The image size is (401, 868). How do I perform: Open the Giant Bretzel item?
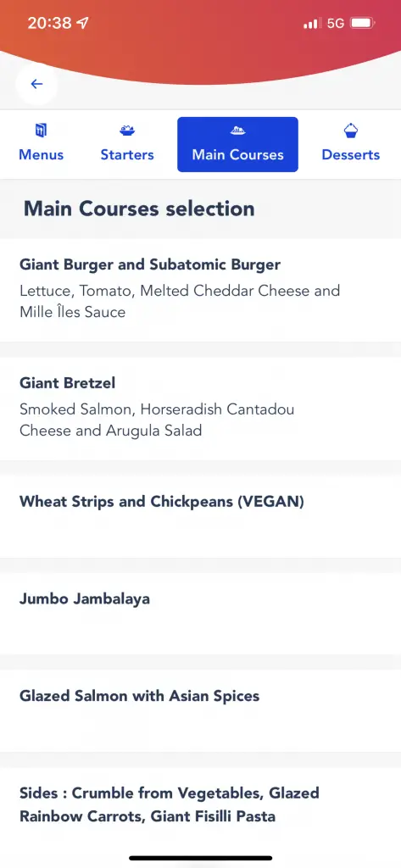pyautogui.click(x=200, y=409)
